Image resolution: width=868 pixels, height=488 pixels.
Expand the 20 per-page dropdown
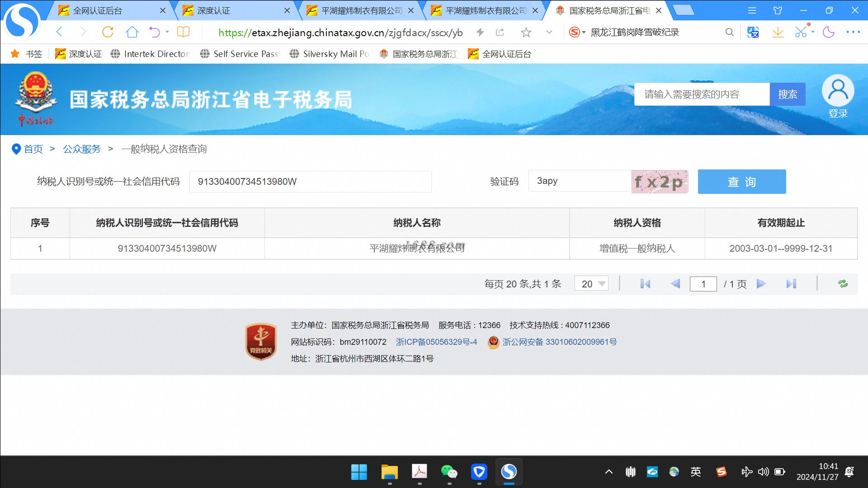[591, 284]
